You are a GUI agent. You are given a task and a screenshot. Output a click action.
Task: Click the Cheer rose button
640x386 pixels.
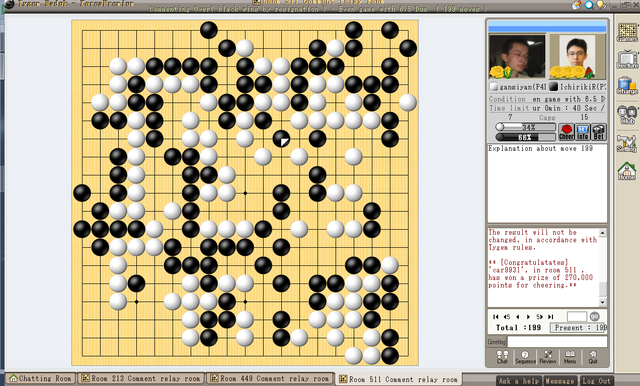point(566,132)
